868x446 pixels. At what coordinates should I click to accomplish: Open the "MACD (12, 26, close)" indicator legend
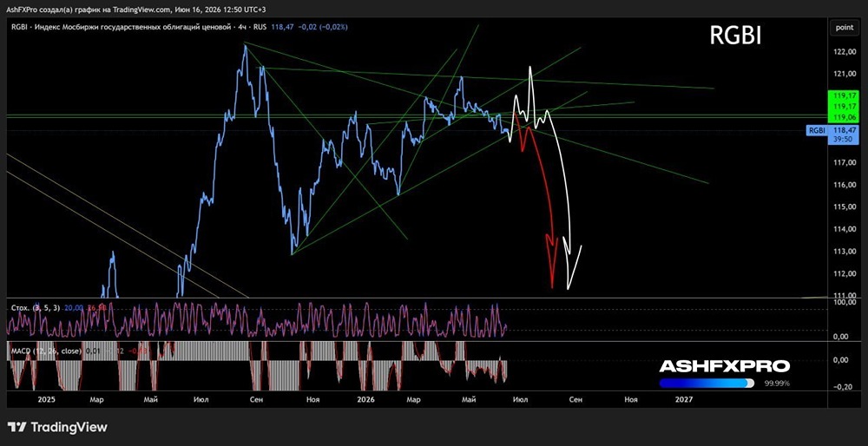pos(46,351)
